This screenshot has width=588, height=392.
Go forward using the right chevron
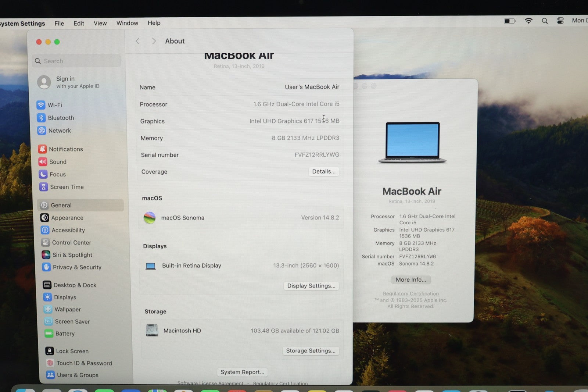(154, 41)
